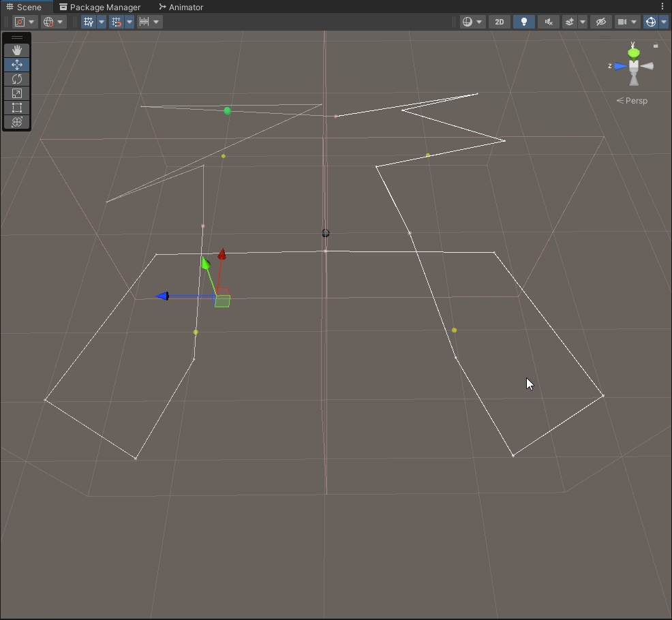The height and width of the screenshot is (620, 672).
Task: Toggle hidden objects scene visibility button
Action: [x=600, y=22]
